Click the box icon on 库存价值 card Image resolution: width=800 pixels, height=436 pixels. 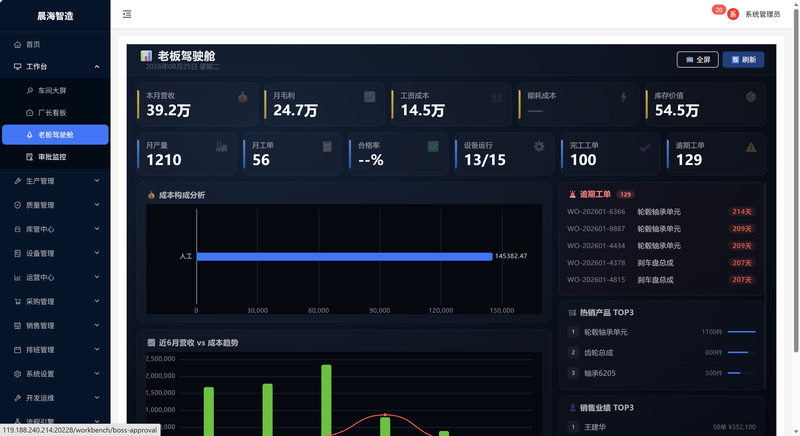(751, 97)
